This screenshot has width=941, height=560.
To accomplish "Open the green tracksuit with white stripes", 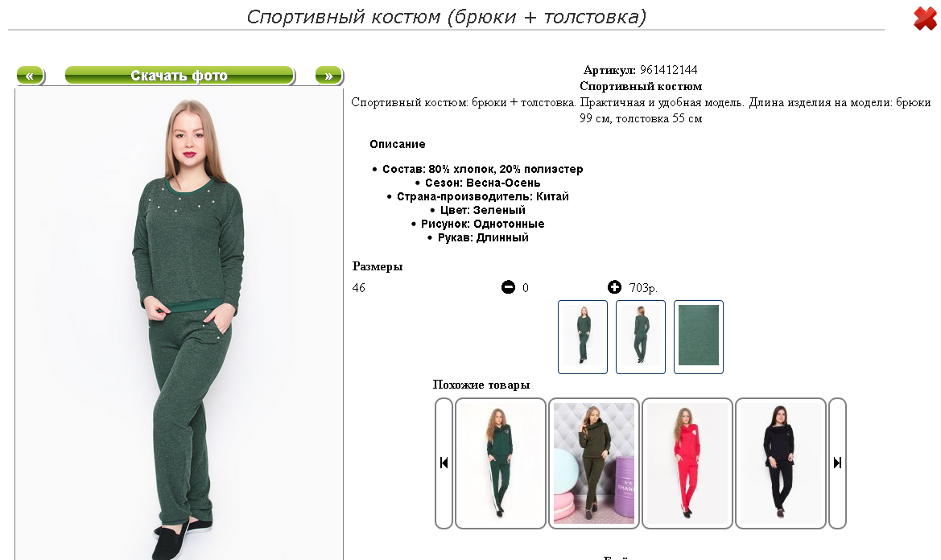I will 501,463.
